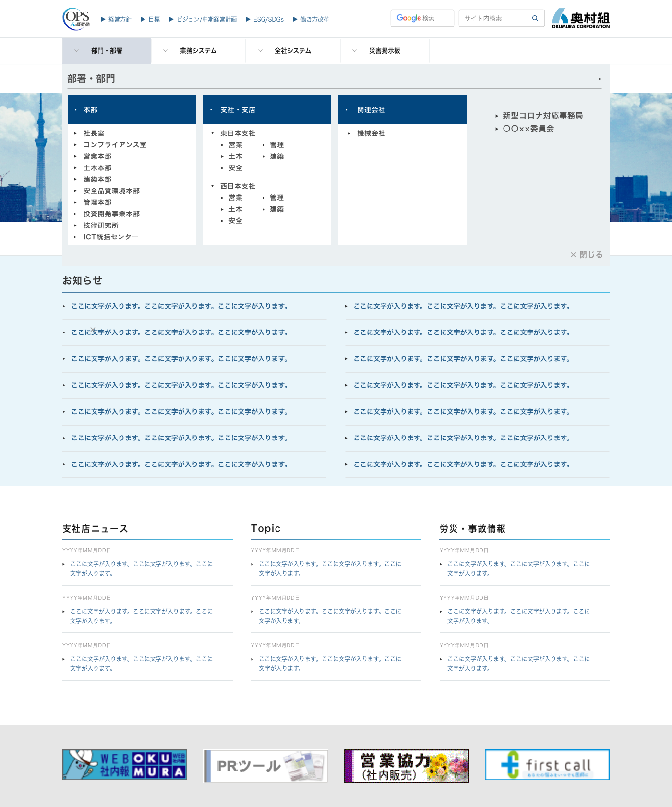Open the 働き方改革 header link

tap(314, 19)
